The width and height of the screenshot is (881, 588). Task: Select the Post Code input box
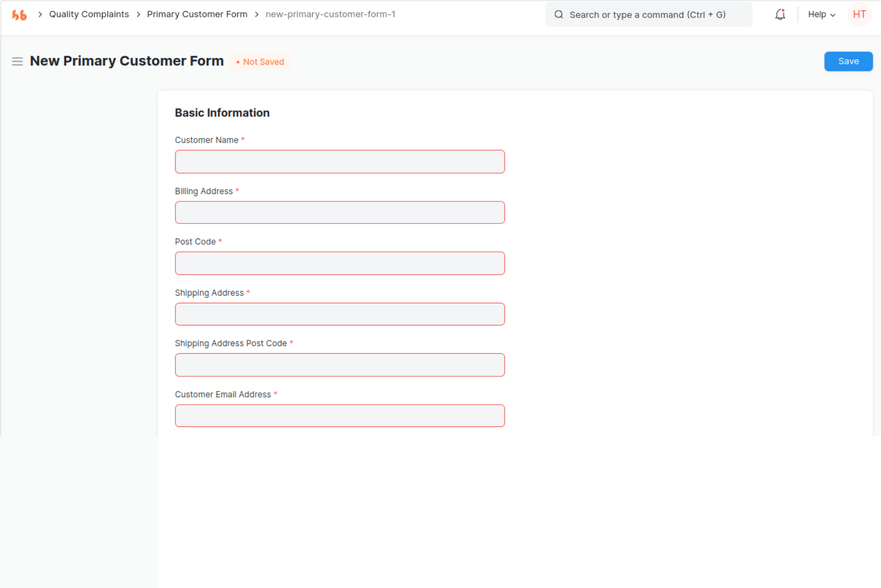coord(340,263)
